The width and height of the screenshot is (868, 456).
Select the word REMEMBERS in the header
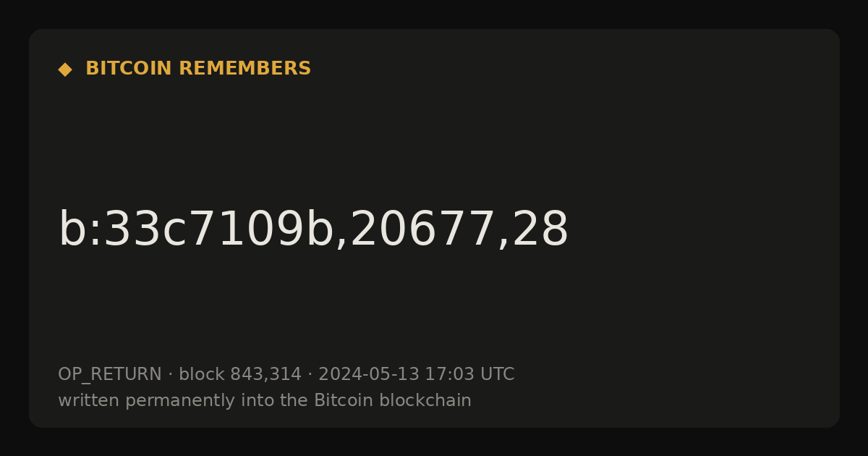244,69
